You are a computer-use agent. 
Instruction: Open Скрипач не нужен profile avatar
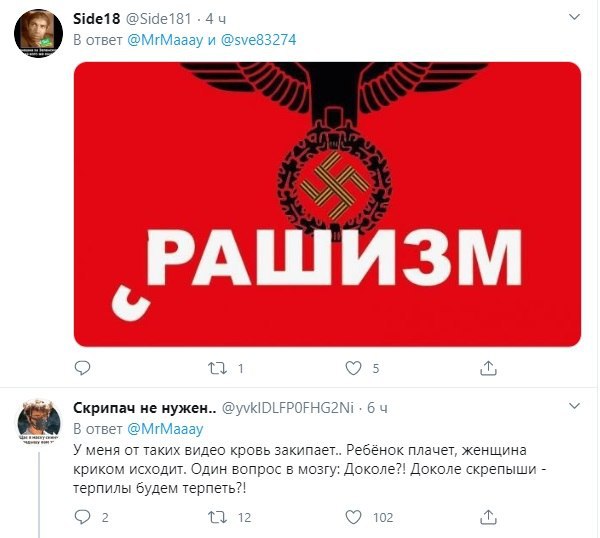pos(38,422)
